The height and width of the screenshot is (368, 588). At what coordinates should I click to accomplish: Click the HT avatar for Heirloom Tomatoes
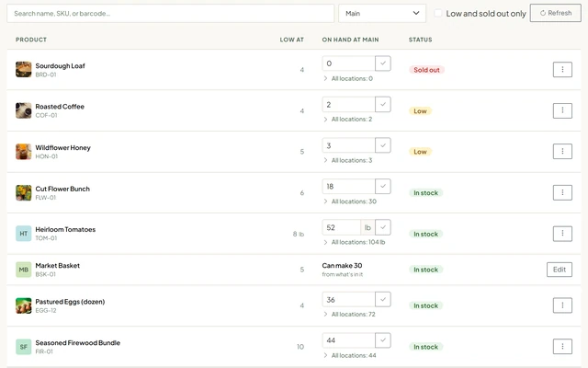(x=23, y=234)
